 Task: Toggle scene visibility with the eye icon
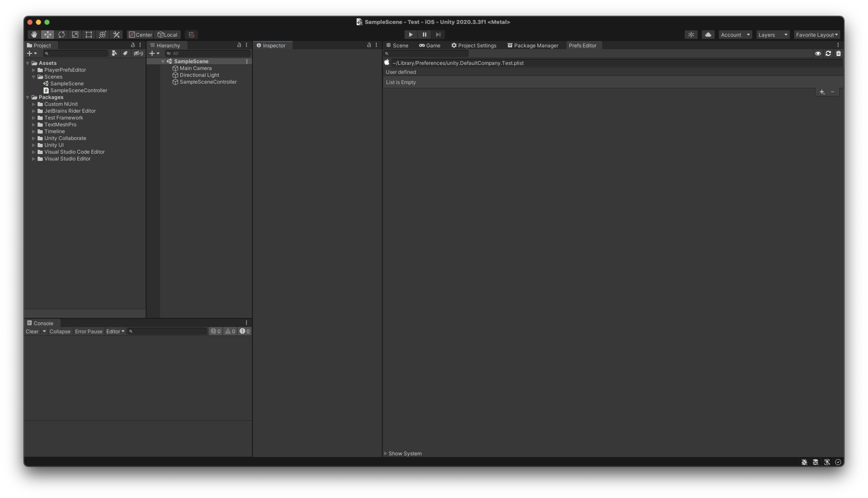point(818,53)
